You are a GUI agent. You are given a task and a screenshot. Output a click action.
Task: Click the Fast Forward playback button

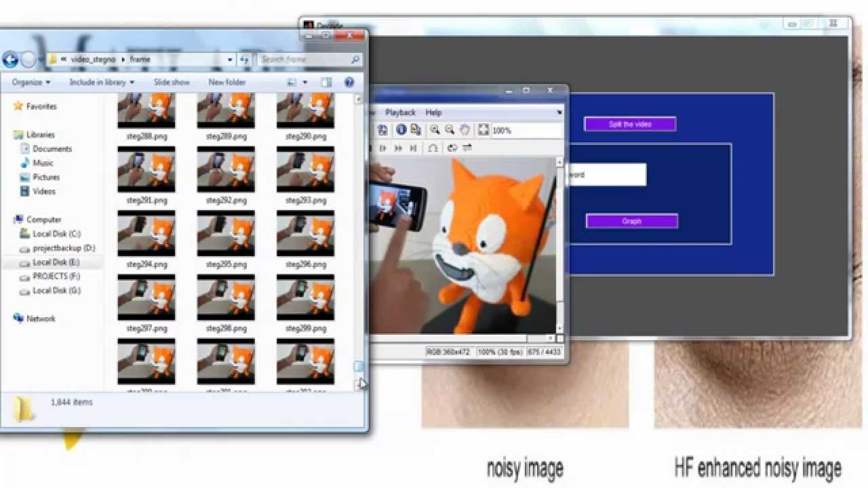click(398, 148)
